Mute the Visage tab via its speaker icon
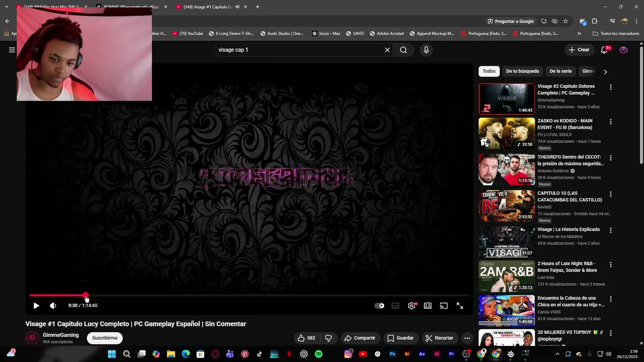The image size is (644, 362). click(237, 7)
